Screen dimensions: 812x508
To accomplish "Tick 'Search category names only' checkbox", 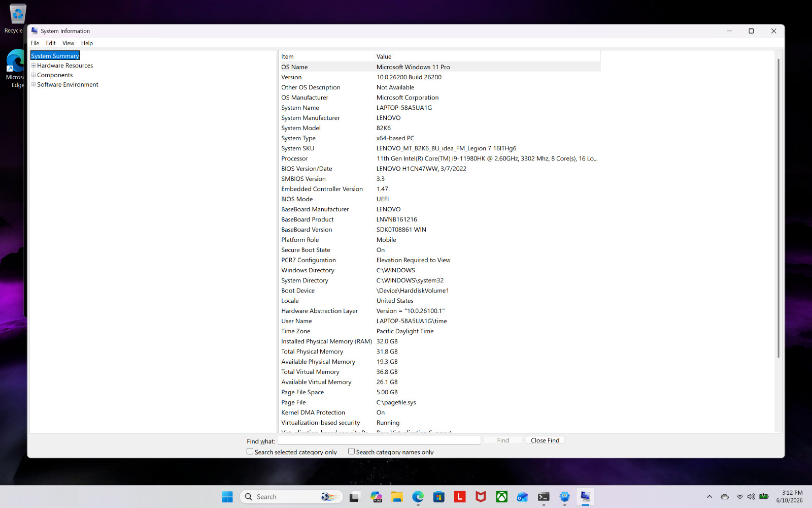I will tap(351, 452).
